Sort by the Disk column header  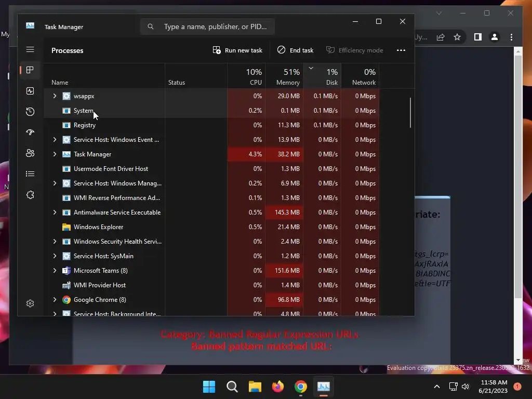click(x=322, y=76)
